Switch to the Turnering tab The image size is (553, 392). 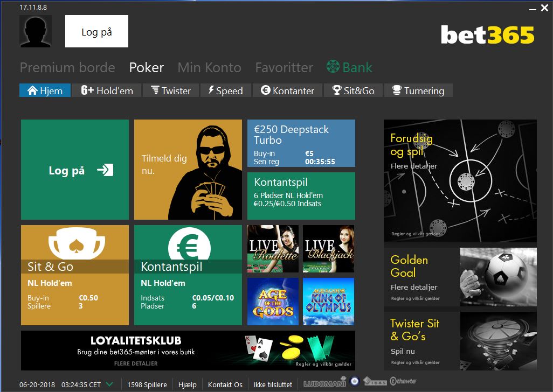click(418, 90)
